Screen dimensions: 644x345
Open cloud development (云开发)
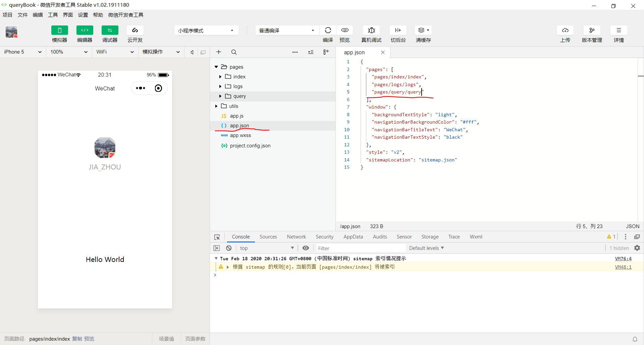[135, 30]
